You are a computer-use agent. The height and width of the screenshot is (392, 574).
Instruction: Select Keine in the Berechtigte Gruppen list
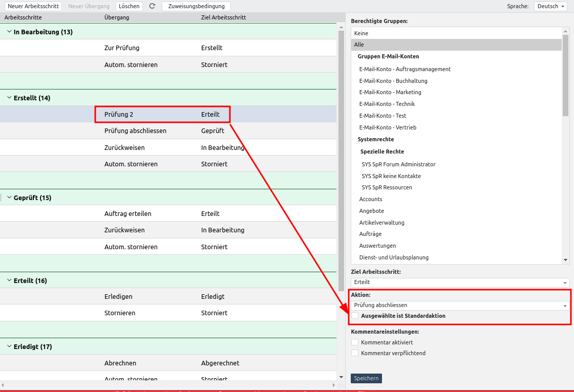pyautogui.click(x=456, y=33)
